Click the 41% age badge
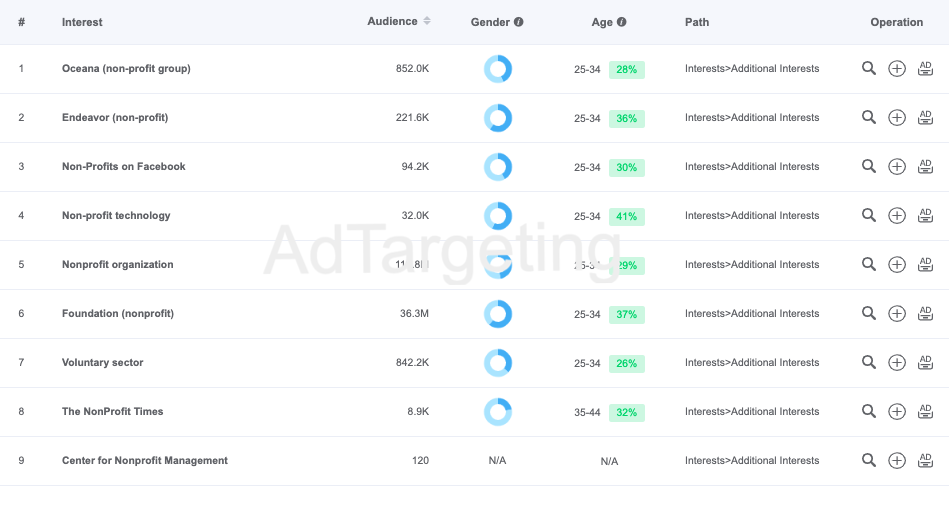Image resolution: width=949 pixels, height=509 pixels. (626, 217)
